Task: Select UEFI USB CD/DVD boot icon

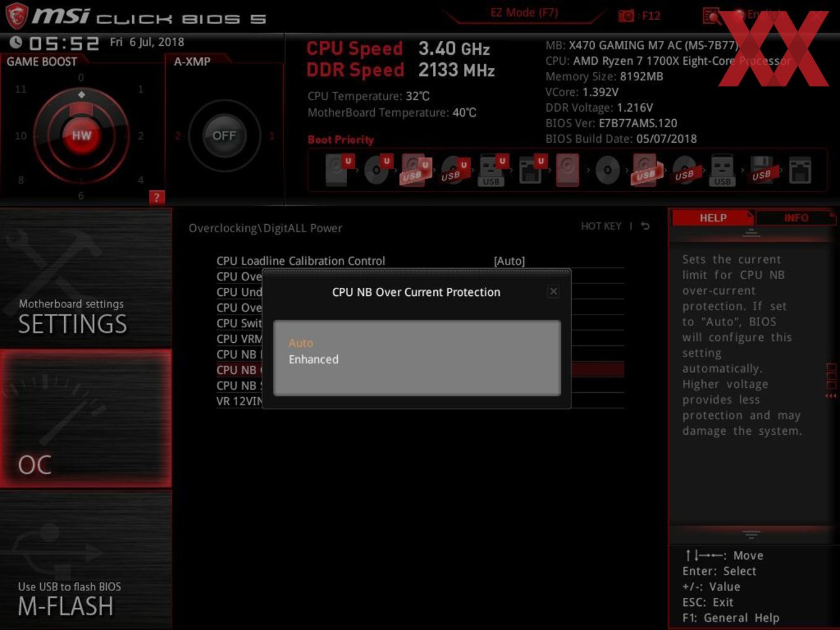Action: pyautogui.click(x=454, y=170)
